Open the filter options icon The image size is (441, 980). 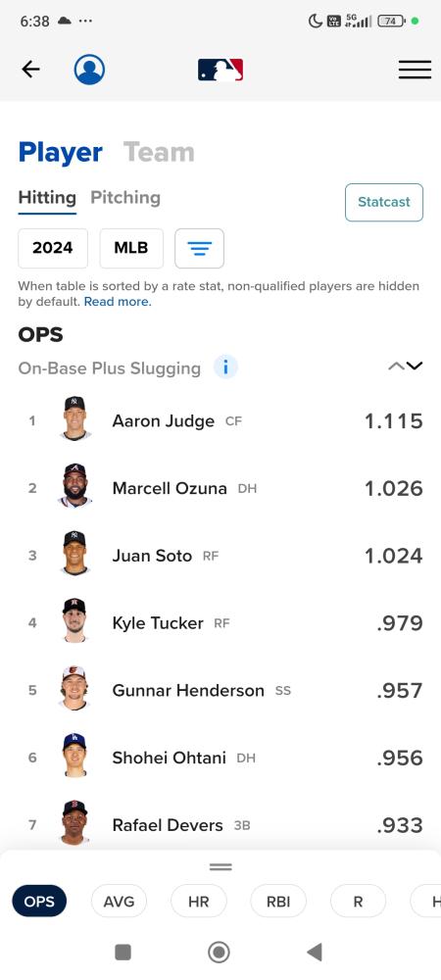(199, 248)
